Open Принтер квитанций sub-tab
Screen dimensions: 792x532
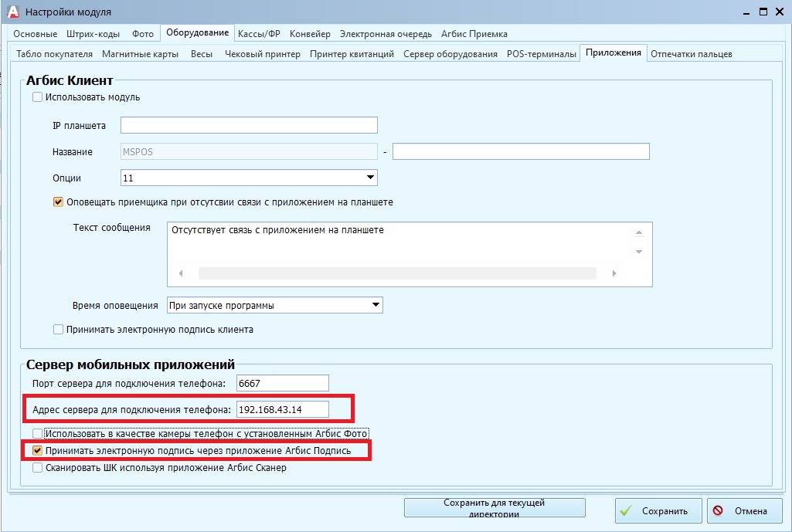pos(352,54)
